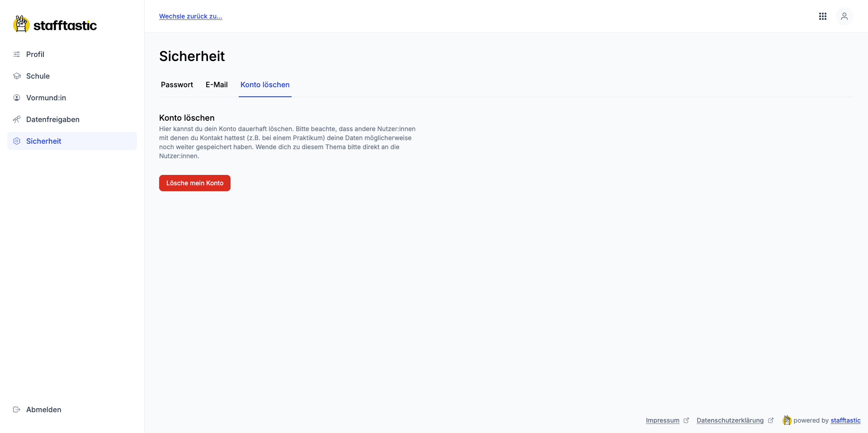The width and height of the screenshot is (868, 433).
Task: Click the Abmelden logout arrow icon
Action: 17,409
